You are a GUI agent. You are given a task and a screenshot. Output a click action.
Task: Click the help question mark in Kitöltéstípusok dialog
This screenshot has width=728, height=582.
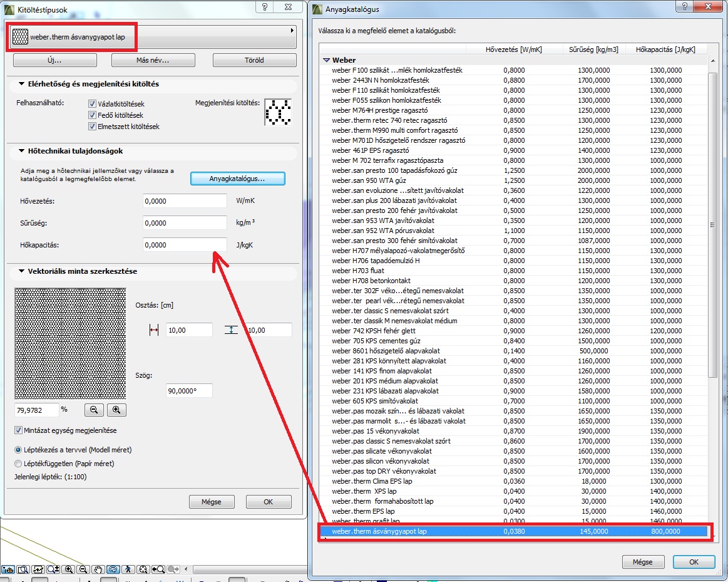pos(265,7)
